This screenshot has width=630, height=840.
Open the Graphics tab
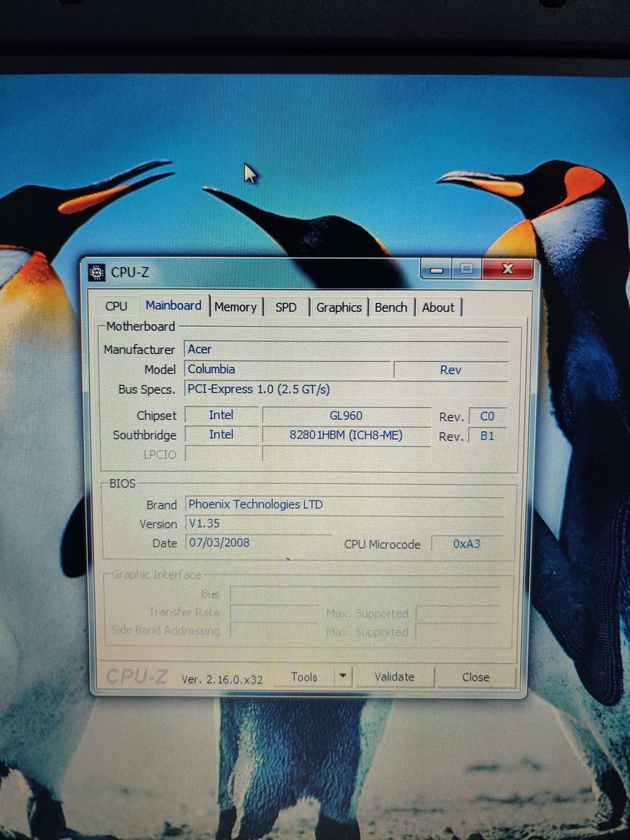point(339,307)
